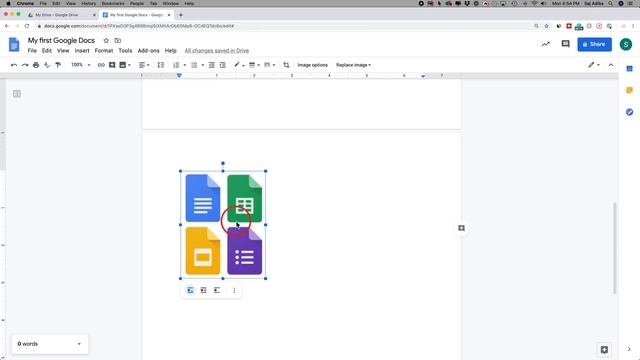Select the Paint format roller tool
This screenshot has height=360, width=640.
58,65
